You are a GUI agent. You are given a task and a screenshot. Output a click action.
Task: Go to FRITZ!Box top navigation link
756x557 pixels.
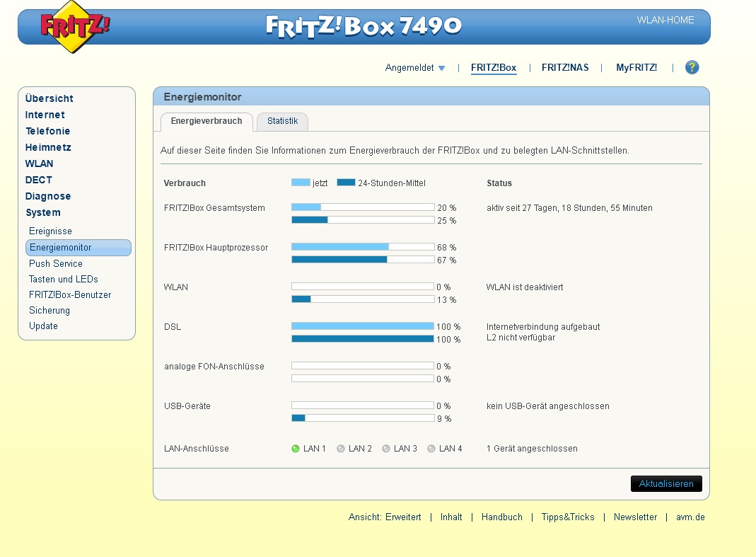[x=493, y=67]
